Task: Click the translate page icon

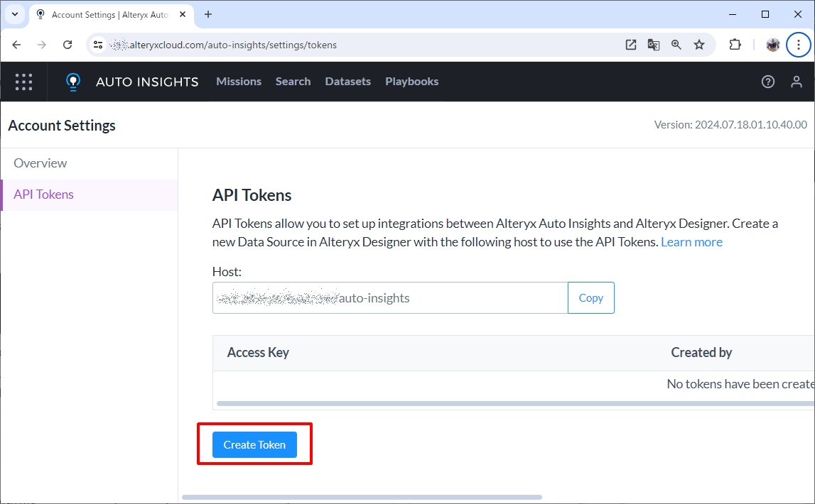Action: 654,45
